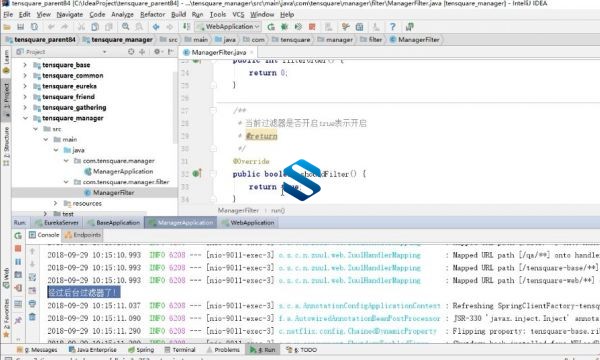Click the Synchronize toolbar icon
Viewport: 600px width, 360px height.
tap(34, 27)
